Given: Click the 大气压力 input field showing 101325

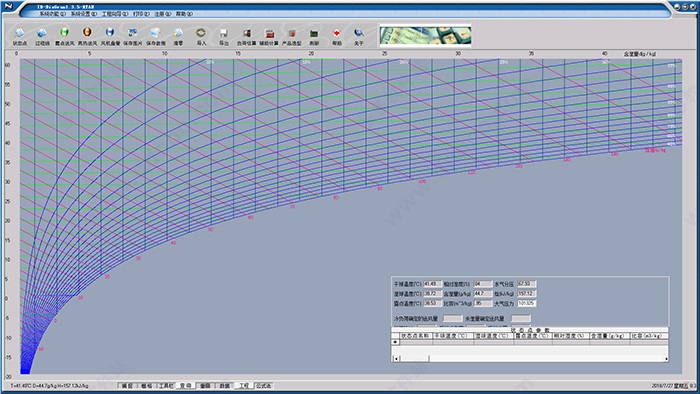Looking at the screenshot, I should tap(527, 303).
